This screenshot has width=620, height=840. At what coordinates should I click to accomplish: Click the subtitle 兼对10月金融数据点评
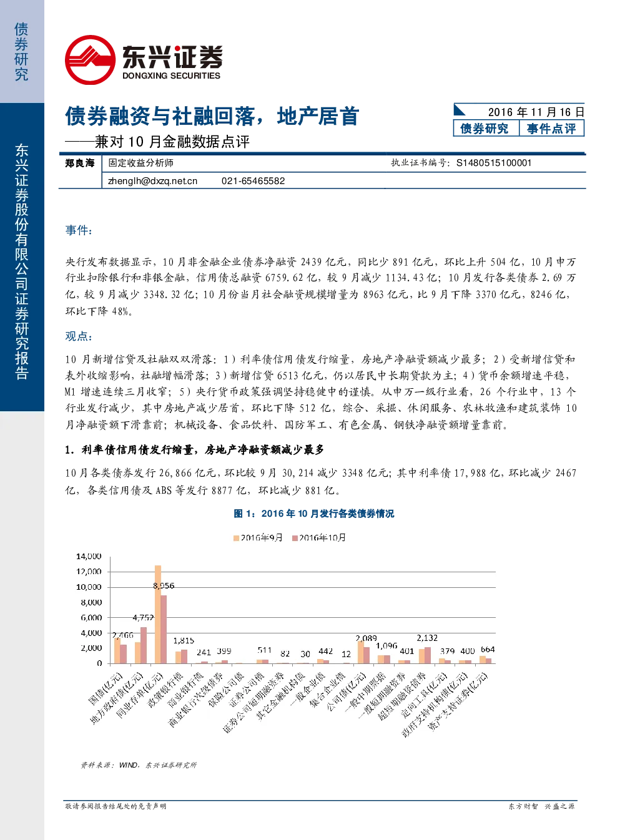tap(172, 142)
